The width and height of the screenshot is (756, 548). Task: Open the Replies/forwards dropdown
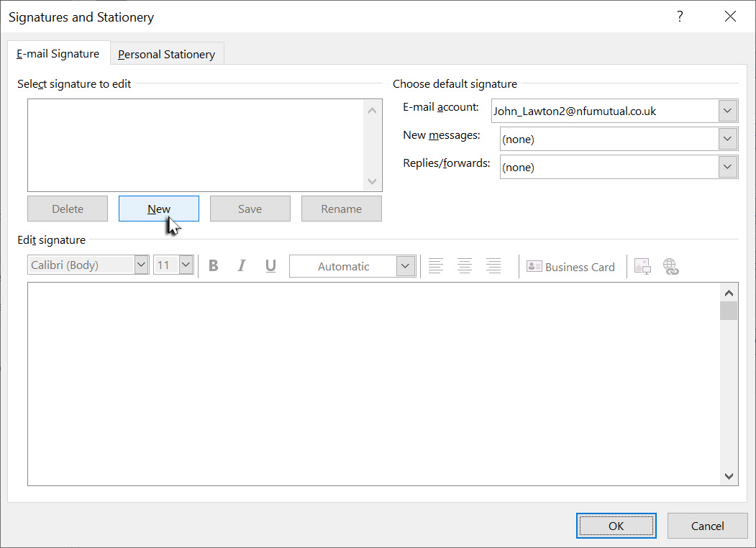(727, 167)
